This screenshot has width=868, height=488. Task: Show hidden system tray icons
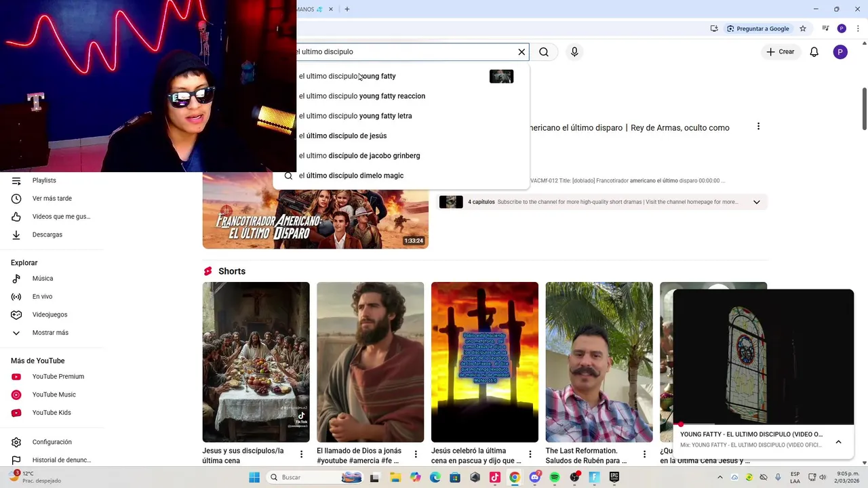(720, 477)
